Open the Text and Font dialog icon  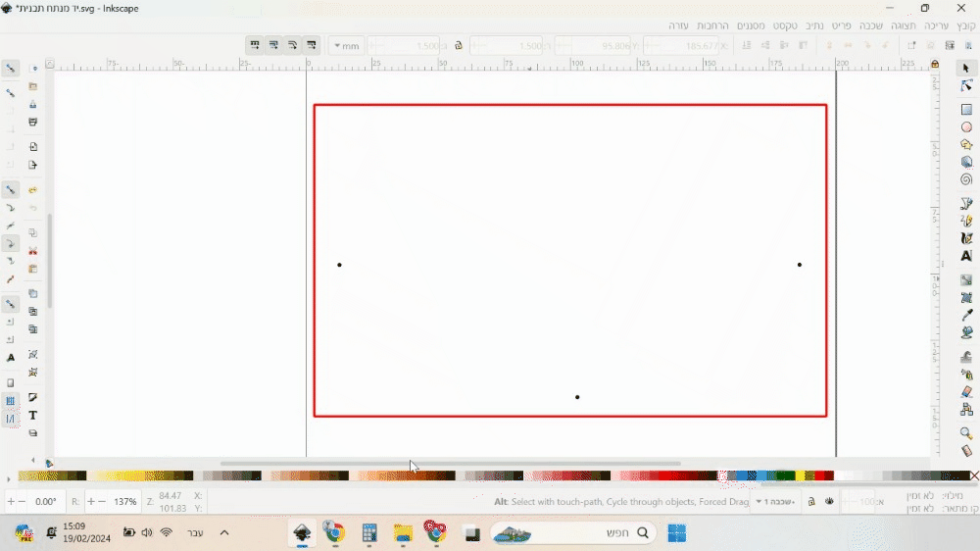pos(33,416)
